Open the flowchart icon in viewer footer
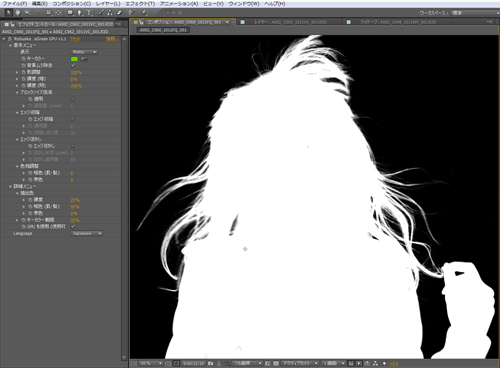This screenshot has width=500, height=368. (375, 363)
